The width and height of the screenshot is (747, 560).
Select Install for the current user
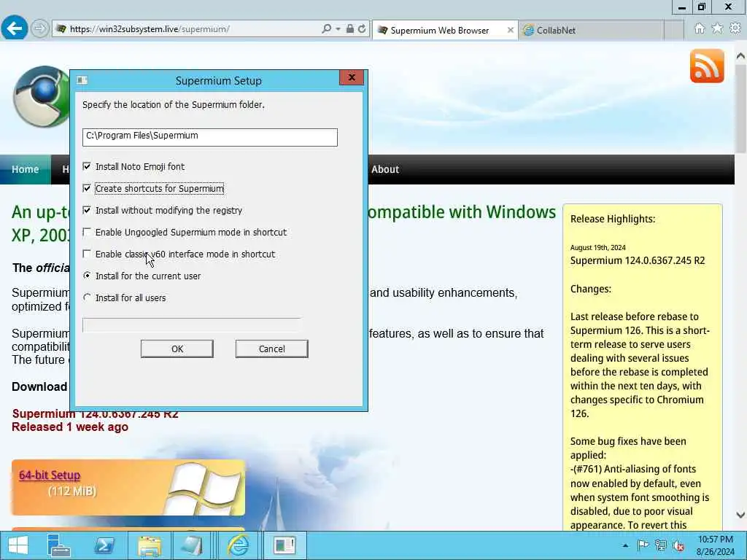point(87,276)
